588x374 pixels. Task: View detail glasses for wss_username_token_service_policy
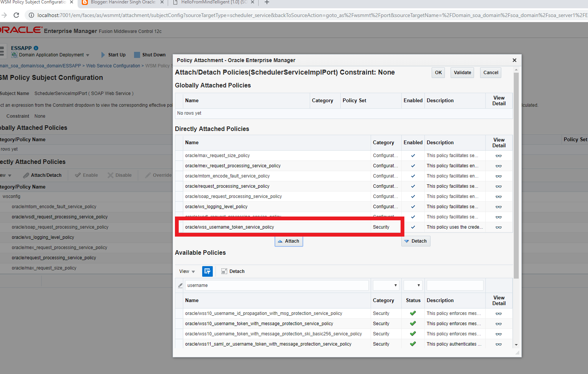(x=499, y=227)
